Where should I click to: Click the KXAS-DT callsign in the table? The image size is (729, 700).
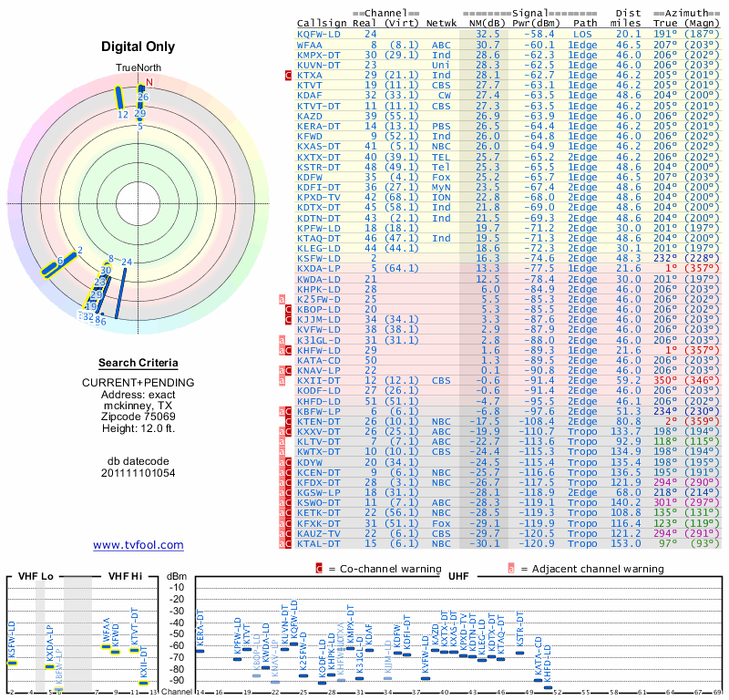click(318, 147)
